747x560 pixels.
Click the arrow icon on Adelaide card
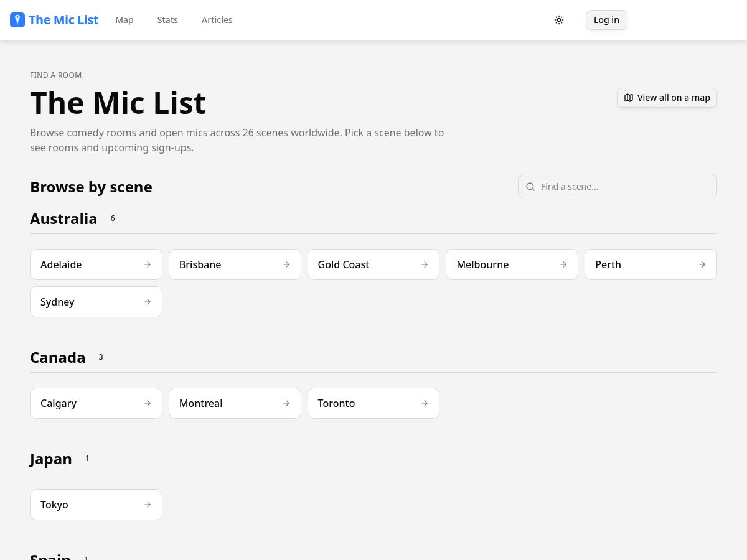point(148,264)
